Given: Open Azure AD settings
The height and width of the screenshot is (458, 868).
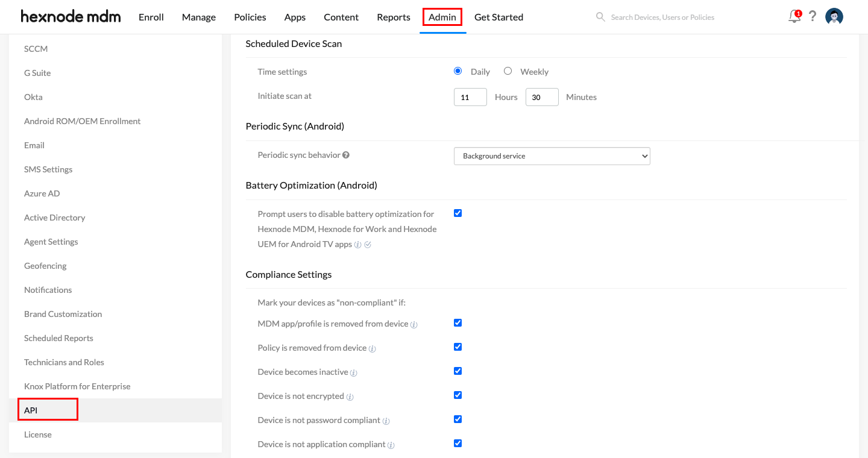Looking at the screenshot, I should point(42,193).
